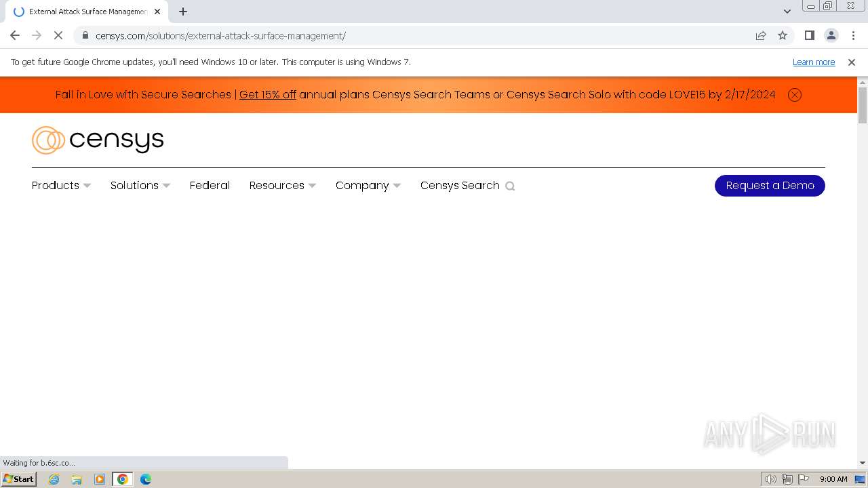Open the Company menu
The height and width of the screenshot is (488, 868).
(362, 185)
